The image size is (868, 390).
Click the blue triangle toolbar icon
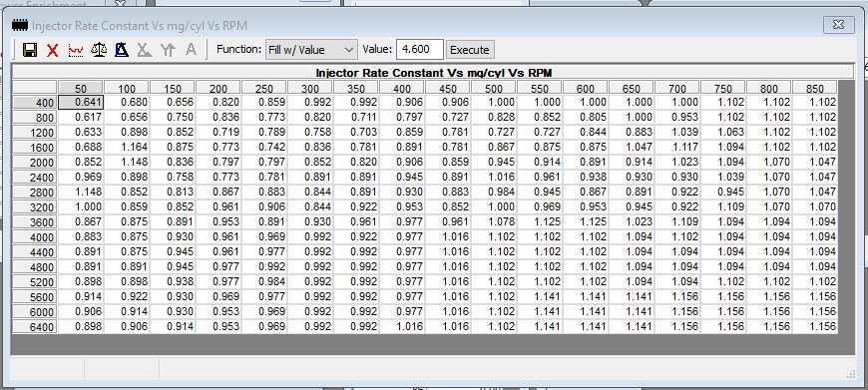coord(122,50)
